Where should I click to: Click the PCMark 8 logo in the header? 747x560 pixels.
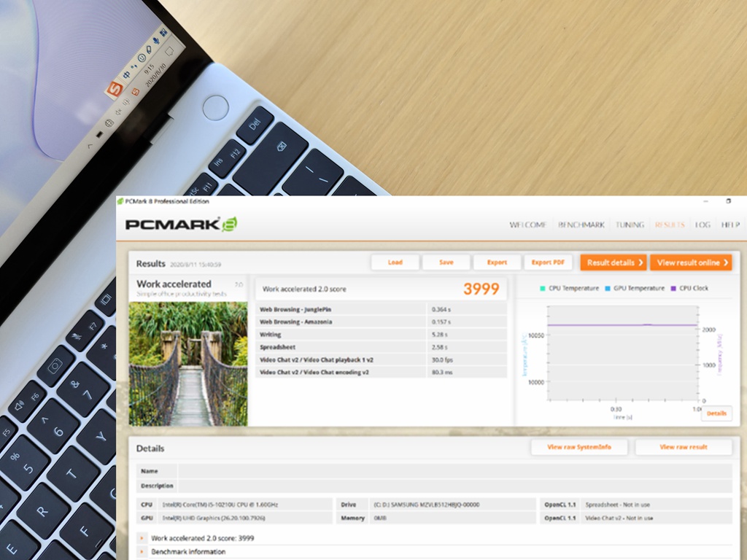coord(181,224)
